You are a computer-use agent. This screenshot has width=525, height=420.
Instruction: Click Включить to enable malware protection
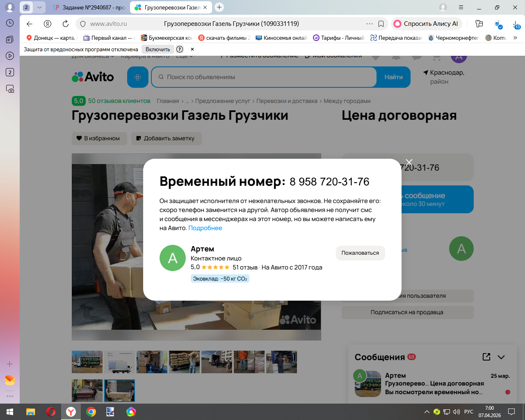click(x=158, y=49)
